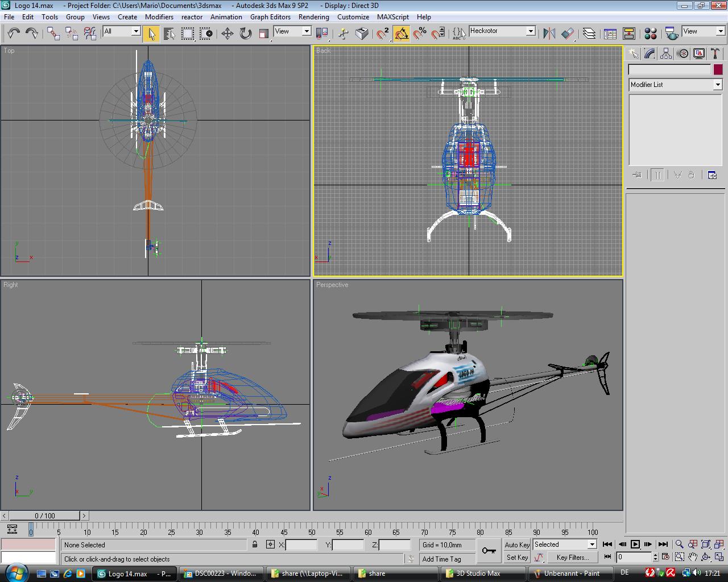Screen dimensions: 728x582
Task: Toggle the Spinner Snap button
Action: (437, 34)
